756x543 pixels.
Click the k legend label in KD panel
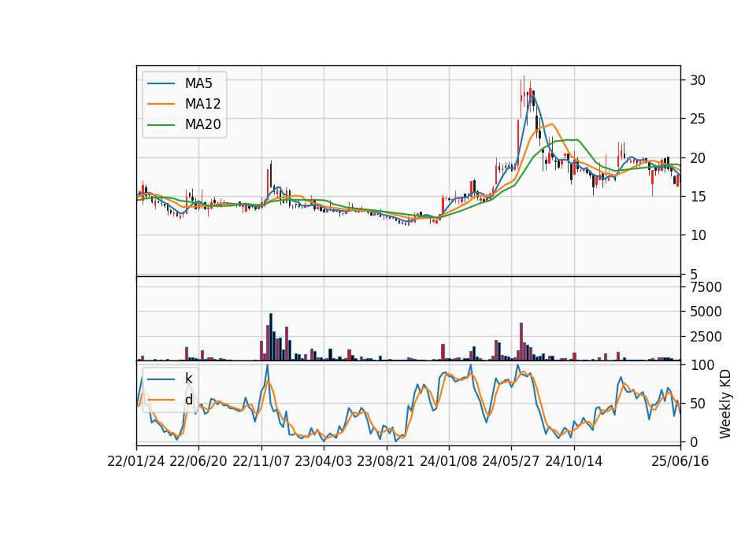pos(188,379)
